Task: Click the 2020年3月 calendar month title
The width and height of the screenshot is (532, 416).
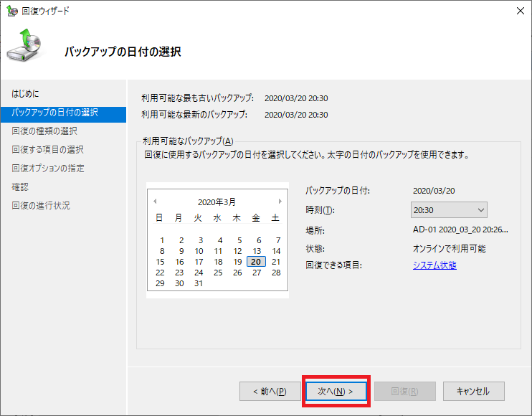Action: click(x=217, y=202)
